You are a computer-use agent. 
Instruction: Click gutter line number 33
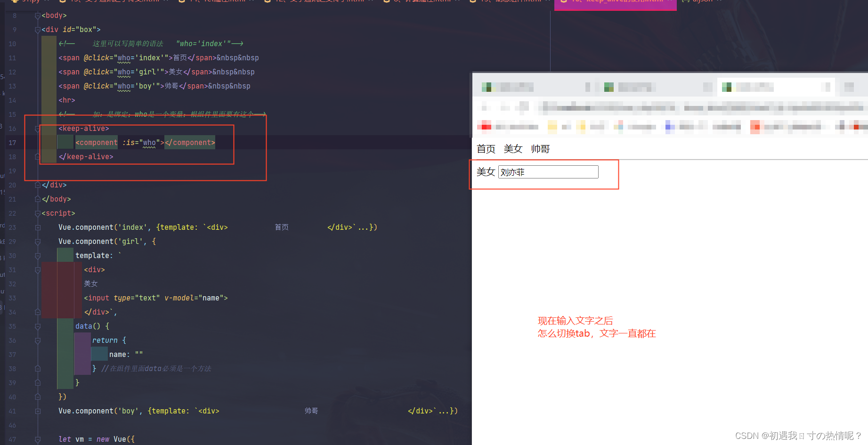(12, 298)
